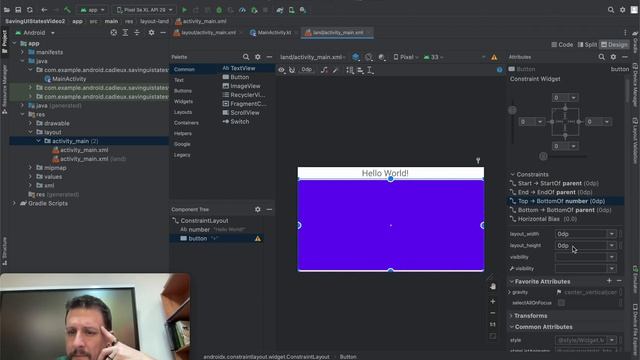
Task: Search the Palette with the magnifier icon
Action: coord(246,57)
